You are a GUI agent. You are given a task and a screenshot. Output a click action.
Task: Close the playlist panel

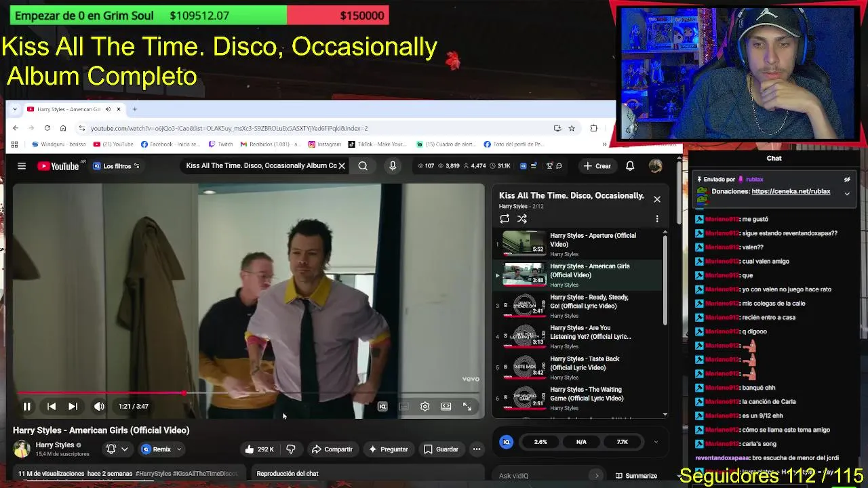657,199
